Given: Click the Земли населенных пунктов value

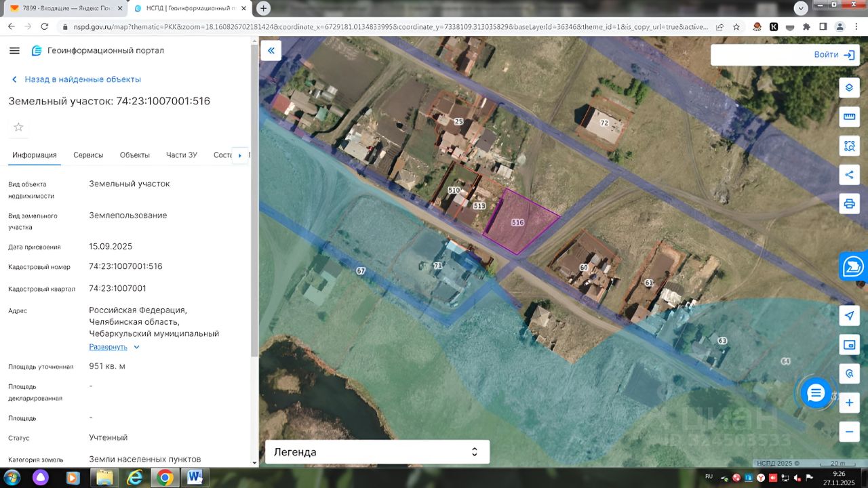Looking at the screenshot, I should [145, 459].
